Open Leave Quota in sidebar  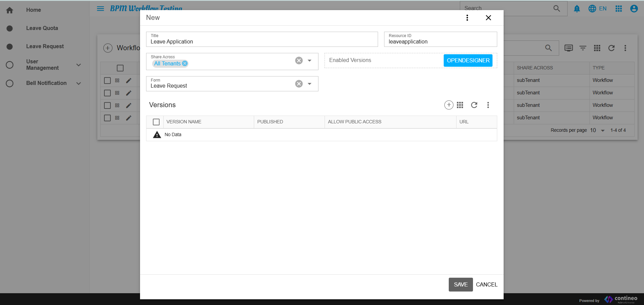tap(42, 28)
